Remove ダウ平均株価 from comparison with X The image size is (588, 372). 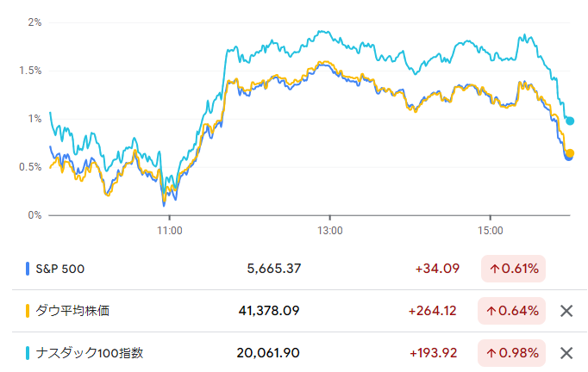pyautogui.click(x=566, y=311)
